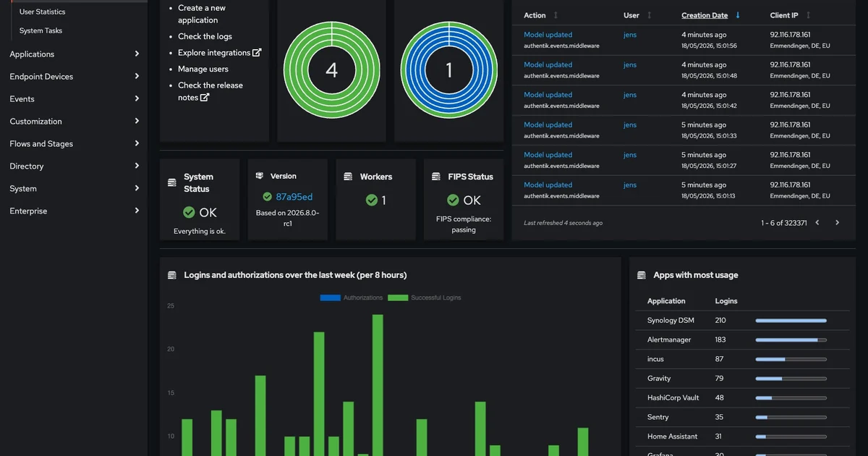Follow the Check the logs link

pyautogui.click(x=205, y=36)
